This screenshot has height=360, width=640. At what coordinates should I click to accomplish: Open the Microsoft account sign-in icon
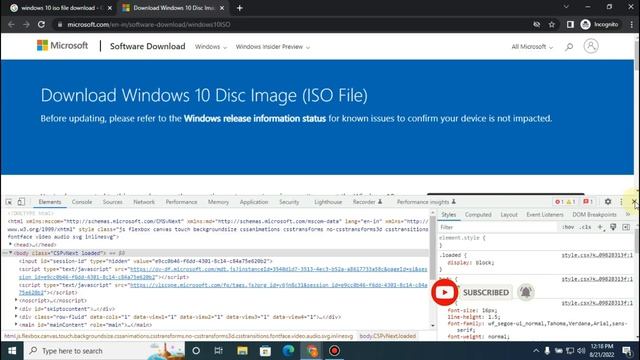click(591, 46)
